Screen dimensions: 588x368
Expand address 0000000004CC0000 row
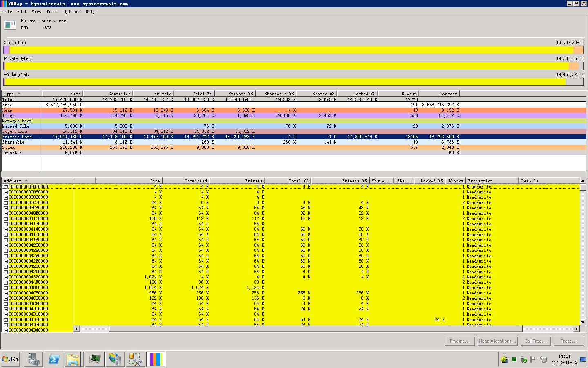(6, 298)
